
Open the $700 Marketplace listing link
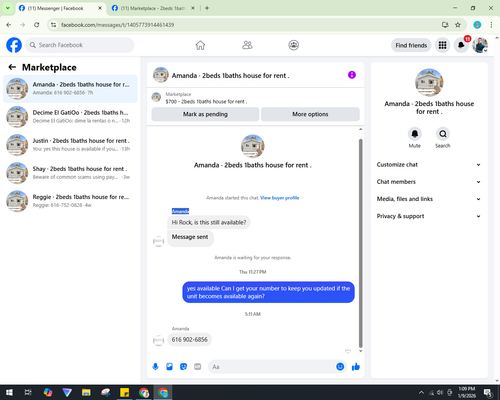pos(206,101)
